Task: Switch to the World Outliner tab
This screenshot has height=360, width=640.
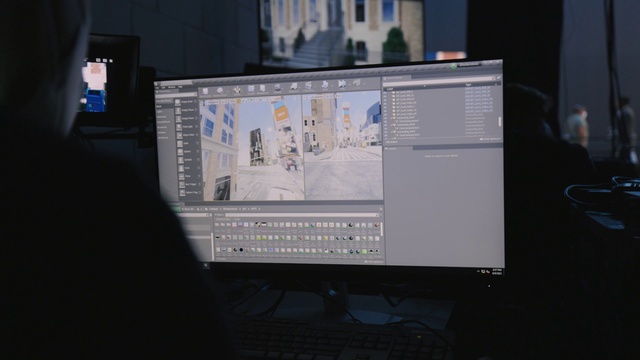Action: 396,78
